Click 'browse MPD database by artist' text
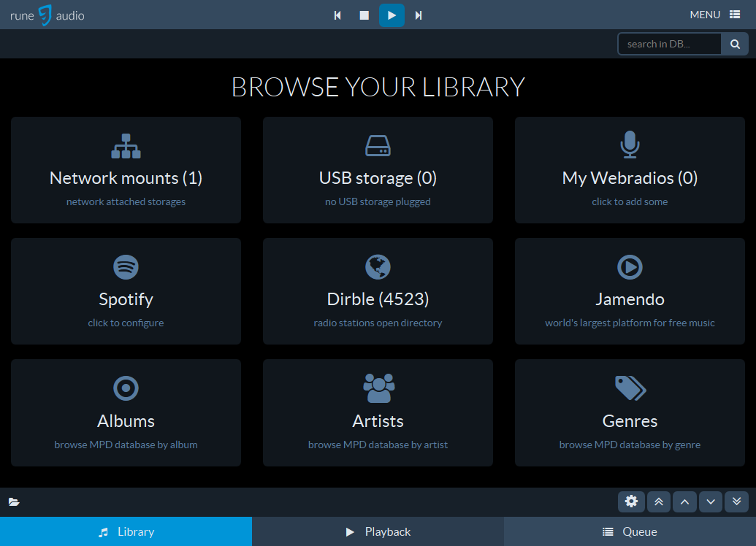This screenshot has width=756, height=546. tap(378, 445)
